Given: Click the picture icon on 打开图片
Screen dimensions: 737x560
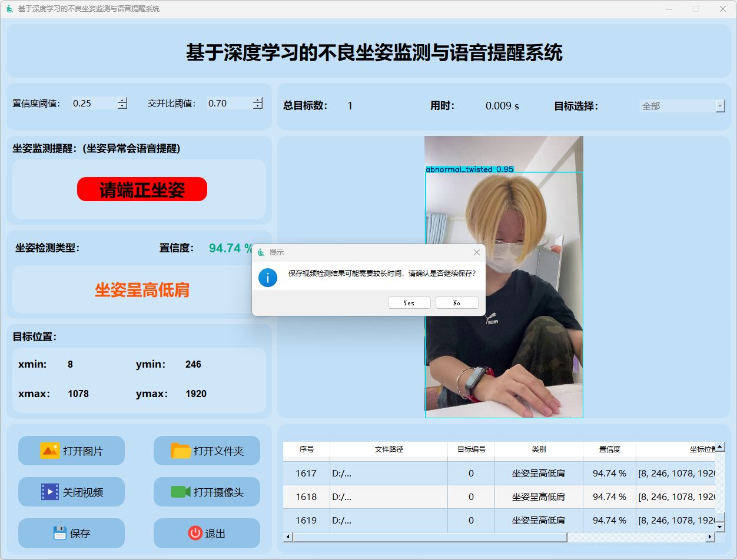Looking at the screenshot, I should pos(49,451).
